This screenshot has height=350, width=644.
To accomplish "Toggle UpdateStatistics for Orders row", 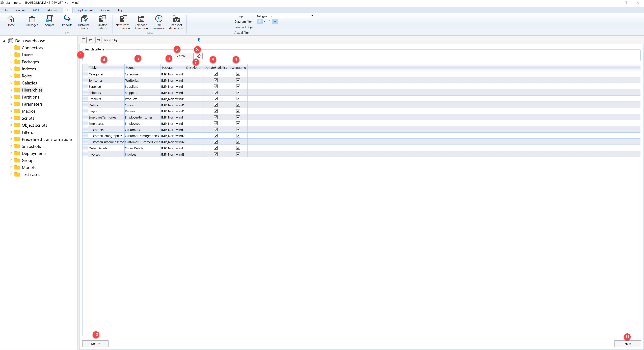I will (216, 105).
